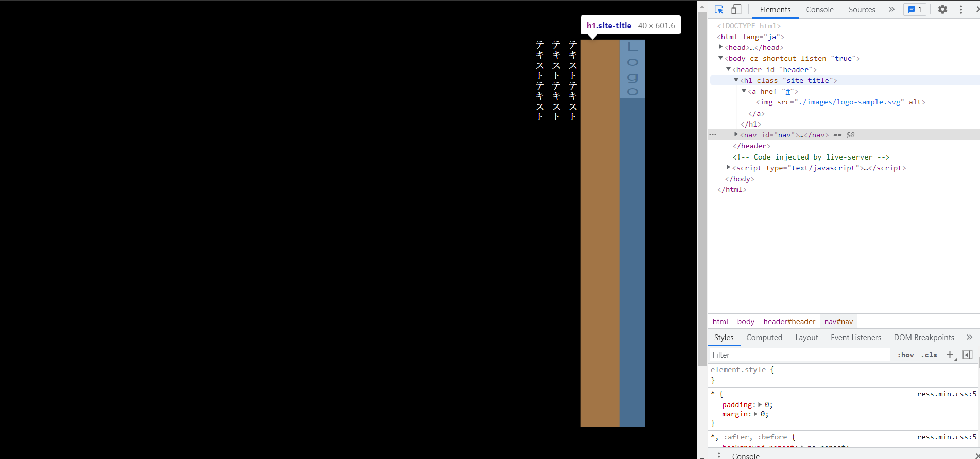Toggle the .cls element classes panel
Screen dimensions: 980x459
click(929, 355)
